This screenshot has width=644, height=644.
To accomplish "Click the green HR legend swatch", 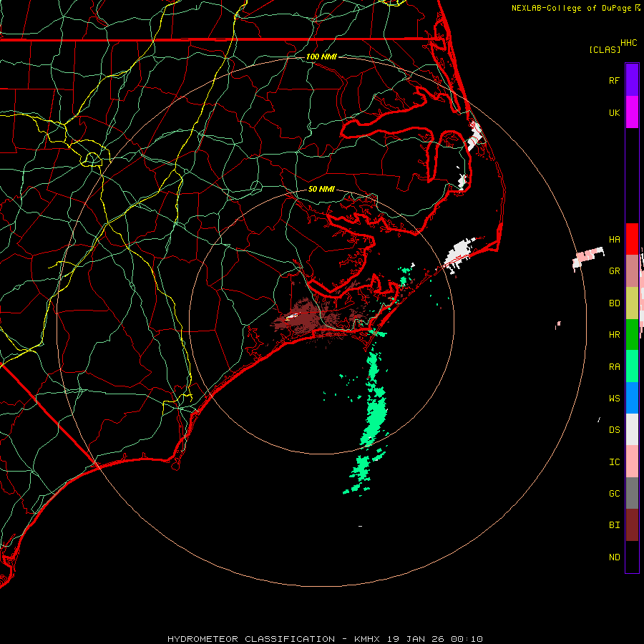I will pyautogui.click(x=632, y=335).
